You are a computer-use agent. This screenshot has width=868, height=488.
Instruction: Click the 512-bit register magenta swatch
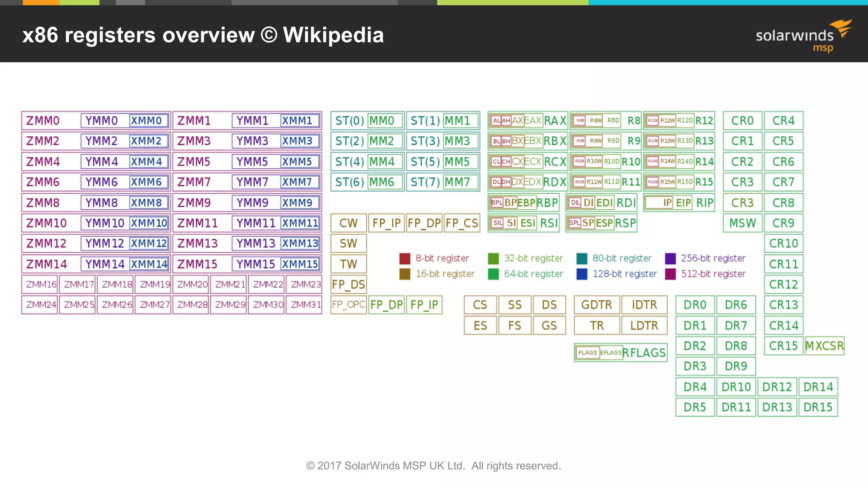click(x=670, y=274)
